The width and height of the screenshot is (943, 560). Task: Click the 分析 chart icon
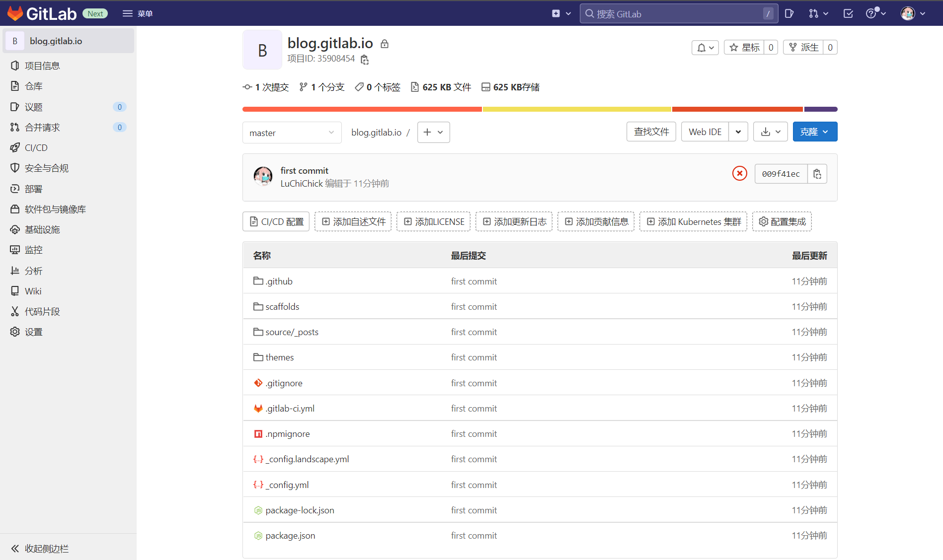click(x=15, y=271)
